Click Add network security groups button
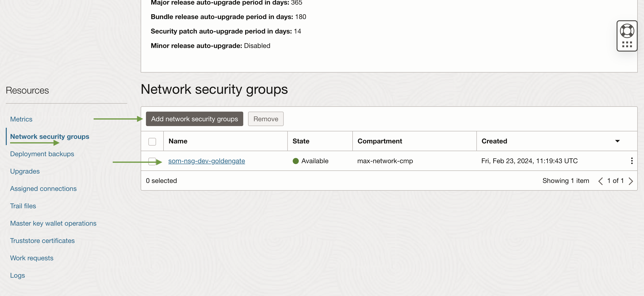 pyautogui.click(x=194, y=119)
